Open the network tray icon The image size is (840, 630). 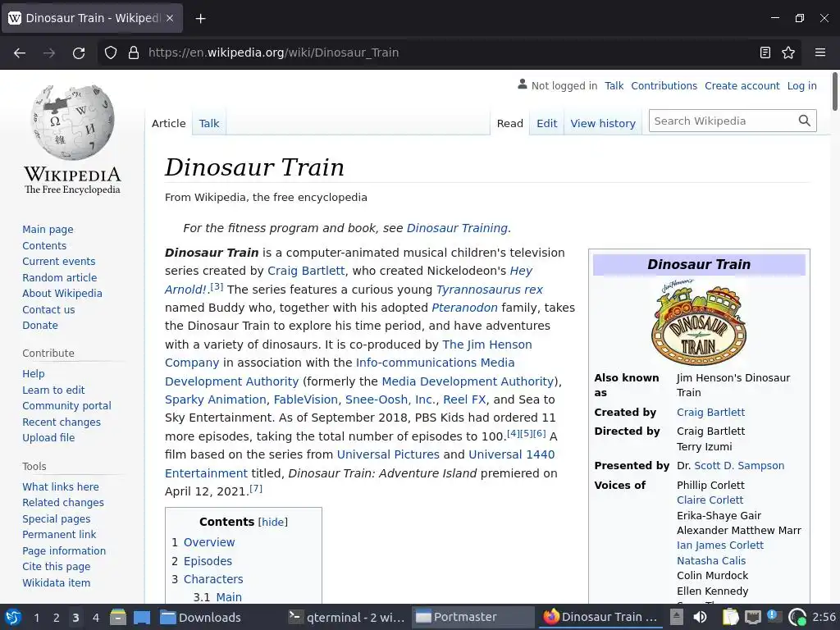[753, 617]
